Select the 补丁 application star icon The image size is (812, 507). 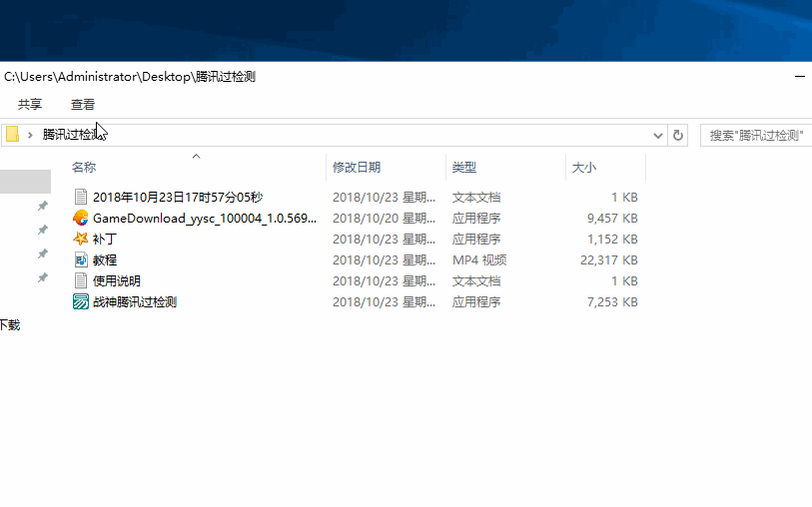tap(80, 239)
